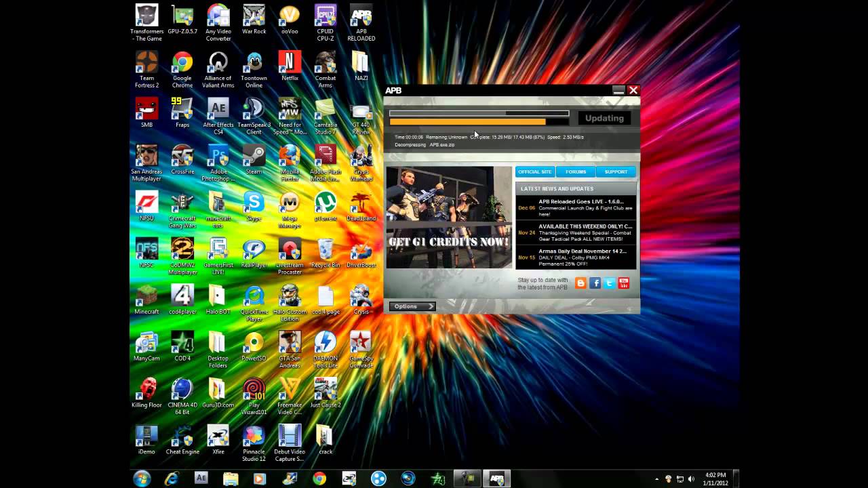Screen dimensions: 868x488
Task: Select the Steam desktop shortcut
Action: click(254, 160)
